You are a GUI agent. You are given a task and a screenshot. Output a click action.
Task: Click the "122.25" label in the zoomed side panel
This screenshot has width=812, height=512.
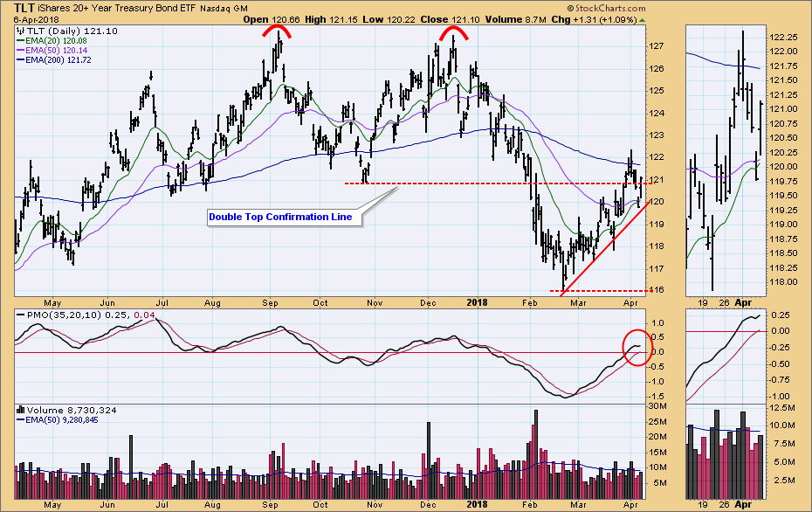pos(783,38)
